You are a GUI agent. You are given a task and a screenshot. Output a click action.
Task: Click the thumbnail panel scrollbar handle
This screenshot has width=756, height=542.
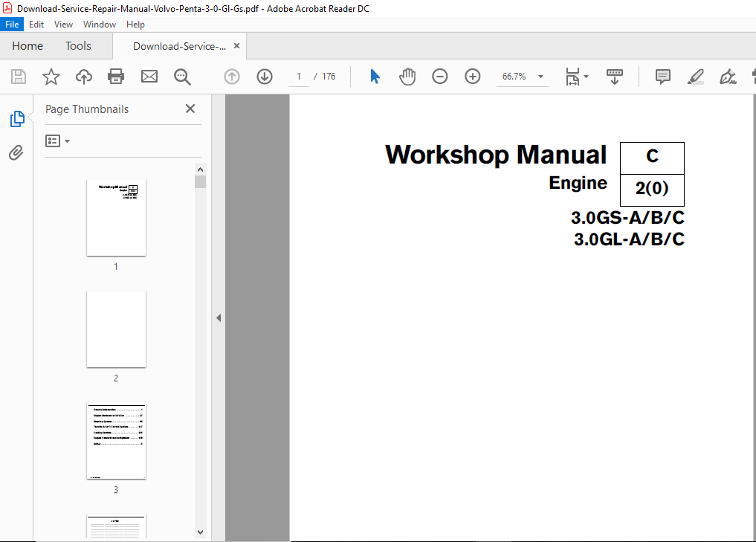pos(201,182)
